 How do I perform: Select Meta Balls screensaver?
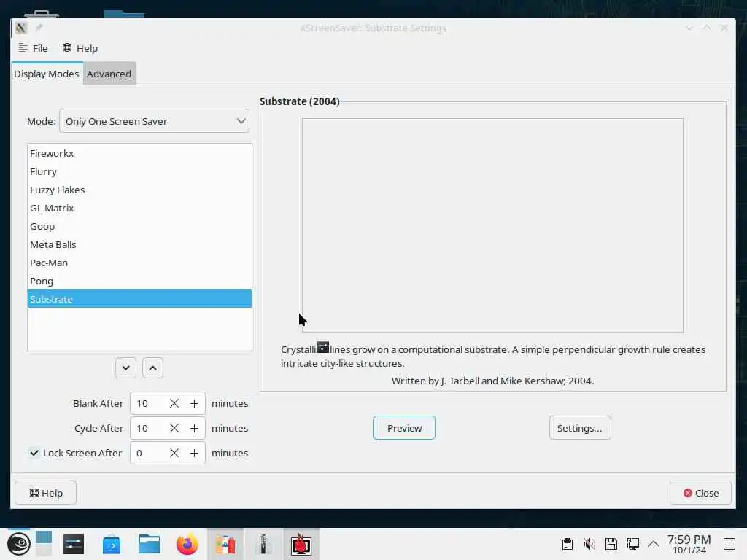139,244
